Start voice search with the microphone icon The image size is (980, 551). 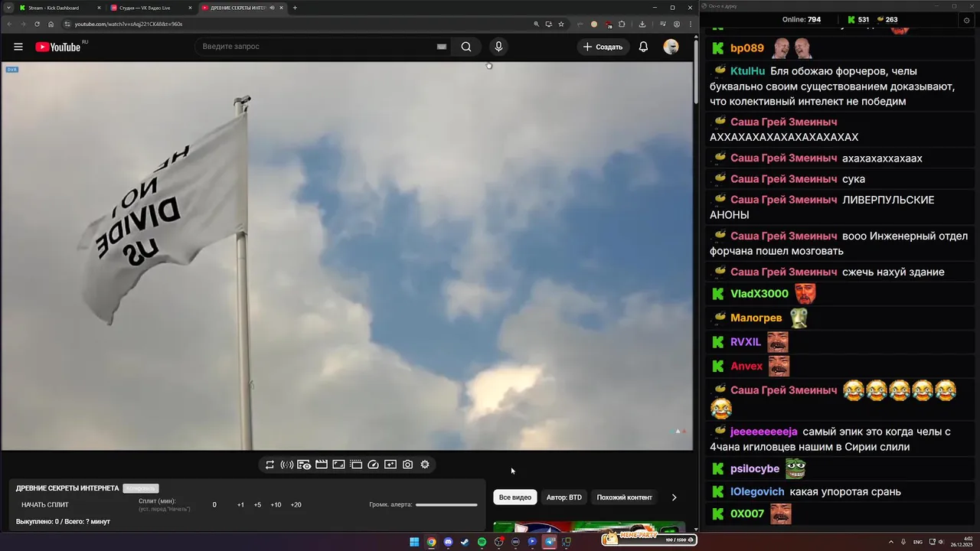498,47
